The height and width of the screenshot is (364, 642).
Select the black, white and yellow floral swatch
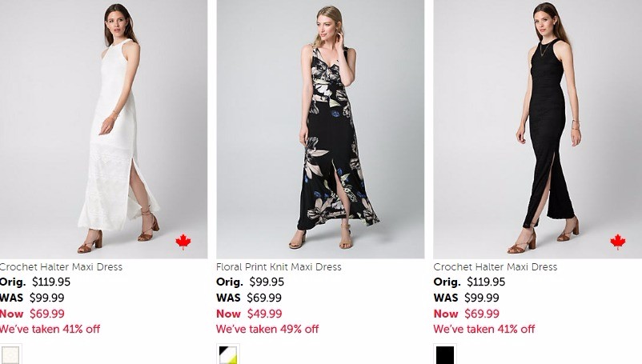point(228,354)
